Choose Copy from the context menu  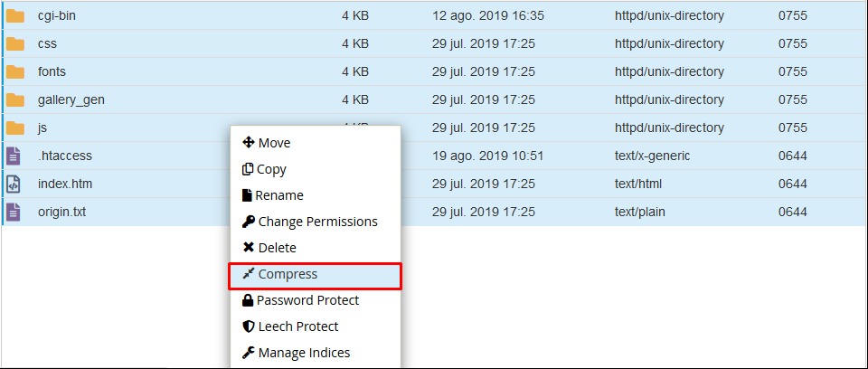point(271,169)
